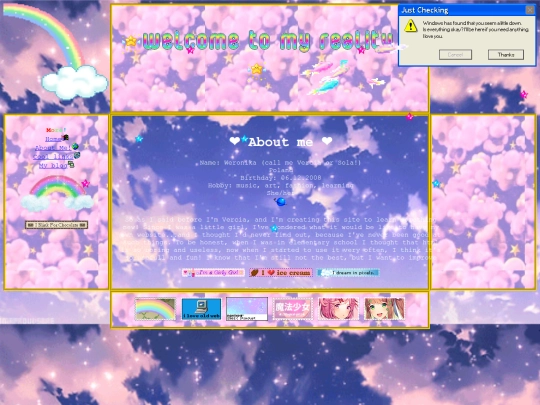This screenshot has height=405, width=540.
Task: Open the About Me! sidebar link
Action: click(x=53, y=148)
